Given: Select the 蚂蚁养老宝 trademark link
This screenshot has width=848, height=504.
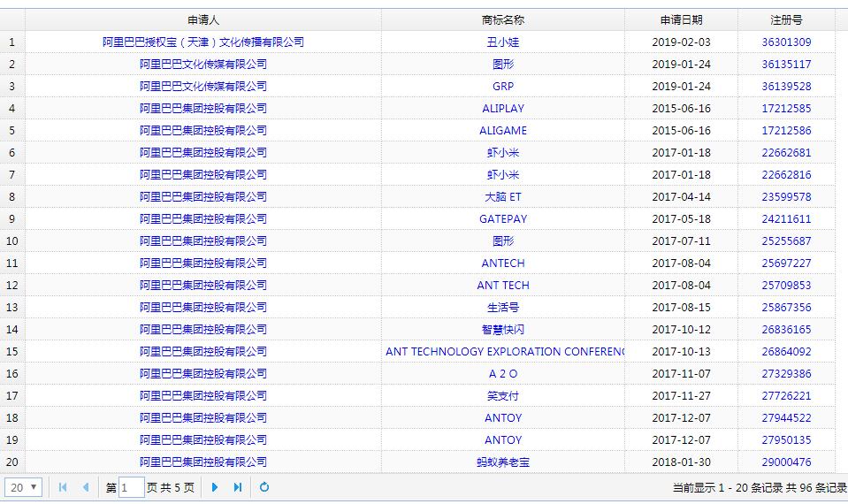Looking at the screenshot, I should 502,462.
